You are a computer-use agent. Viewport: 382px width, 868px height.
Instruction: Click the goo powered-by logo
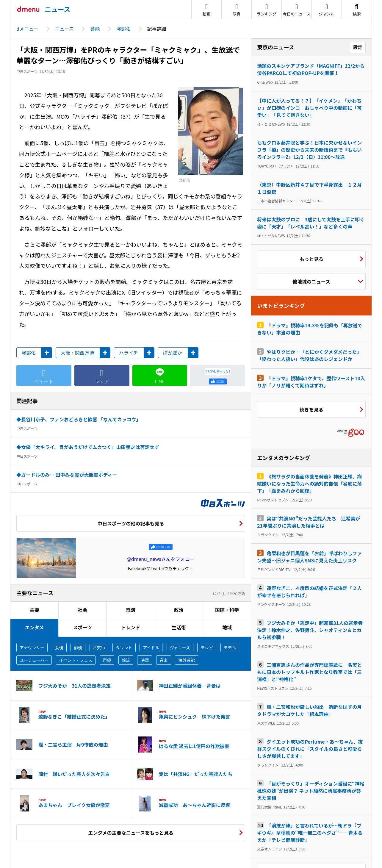point(351,432)
